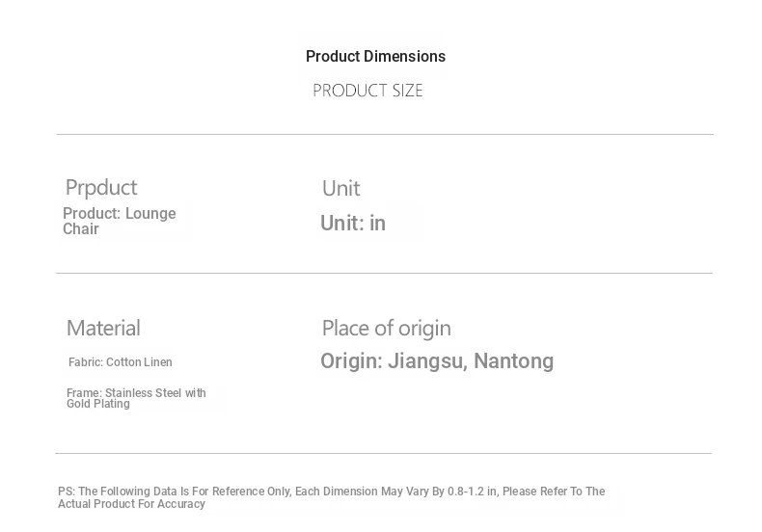Image resolution: width=762 pixels, height=532 pixels.
Task: Select the misspelled 'Prpduct' label
Action: [x=100, y=187]
